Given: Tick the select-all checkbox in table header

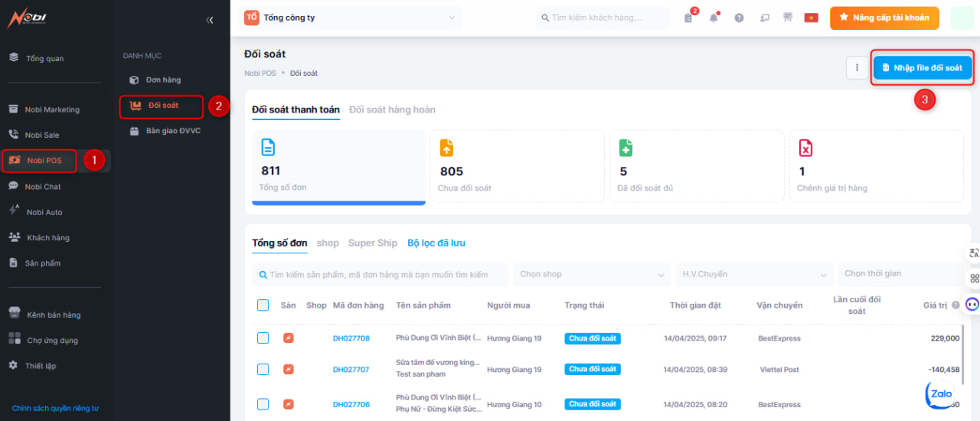Looking at the screenshot, I should click(x=263, y=305).
